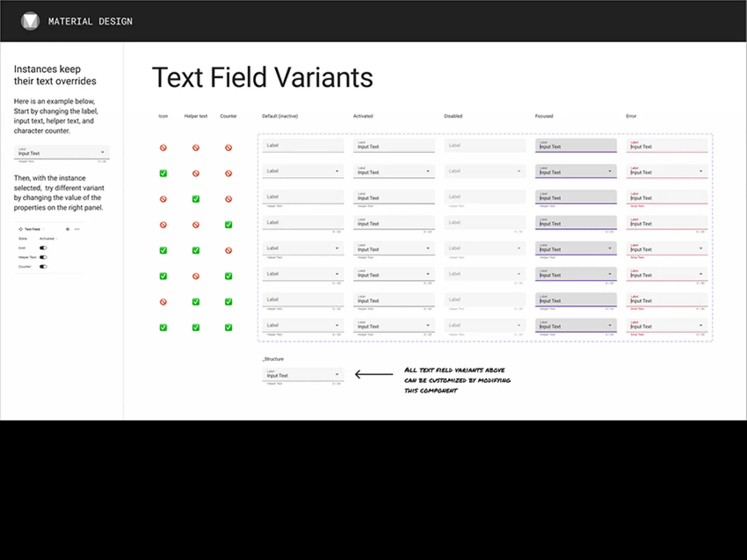This screenshot has height=560, width=747.
Task: Click the MATERIAL DESIGN header title
Action: click(x=90, y=21)
